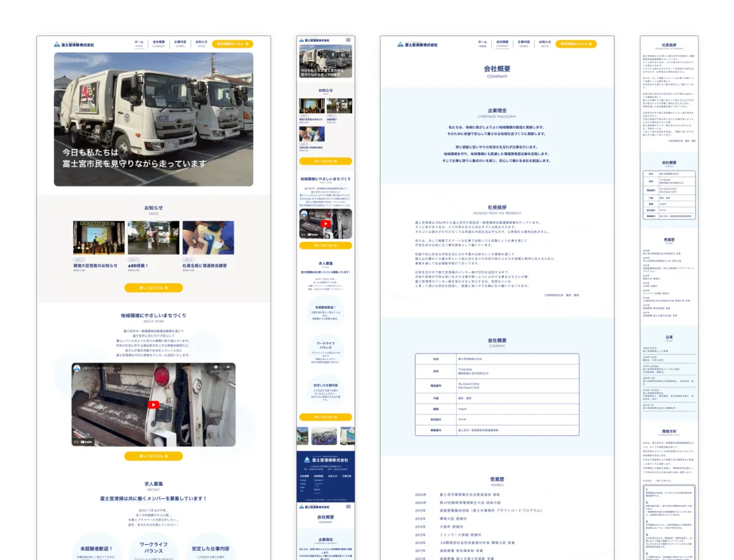This screenshot has height=560, width=734.
Task: Play the YouTube video on desktop homepage
Action: (154, 404)
